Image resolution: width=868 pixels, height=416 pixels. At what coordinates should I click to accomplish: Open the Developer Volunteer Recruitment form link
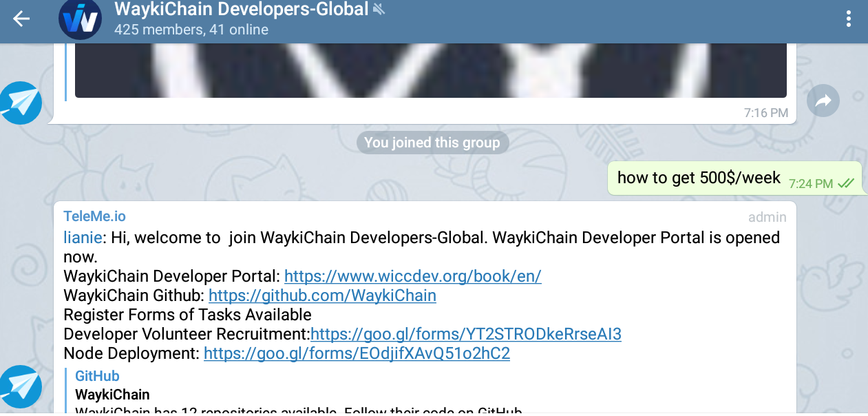click(x=466, y=334)
